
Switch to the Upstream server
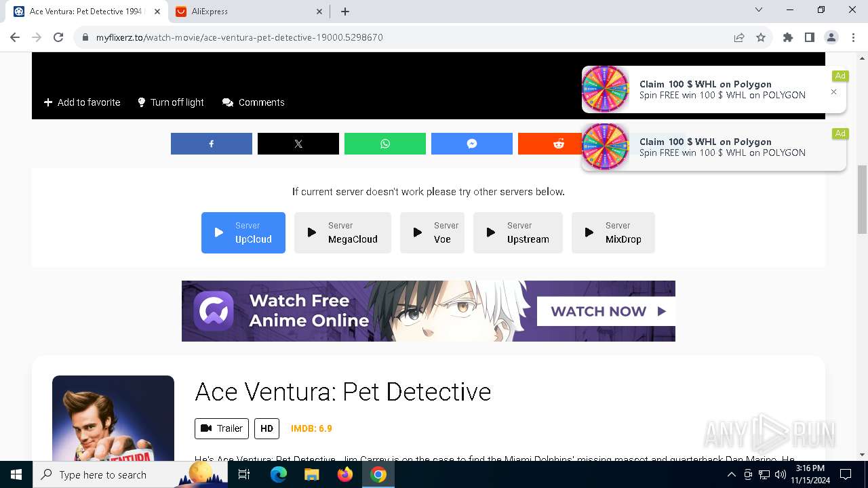click(518, 232)
